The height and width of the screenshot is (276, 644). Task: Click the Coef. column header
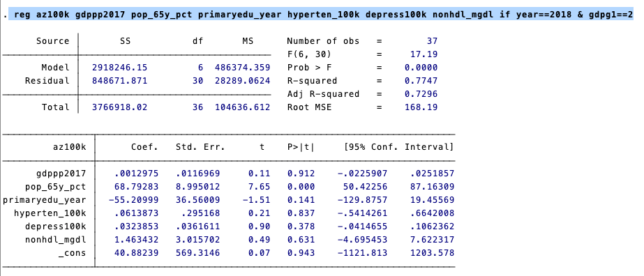144,147
